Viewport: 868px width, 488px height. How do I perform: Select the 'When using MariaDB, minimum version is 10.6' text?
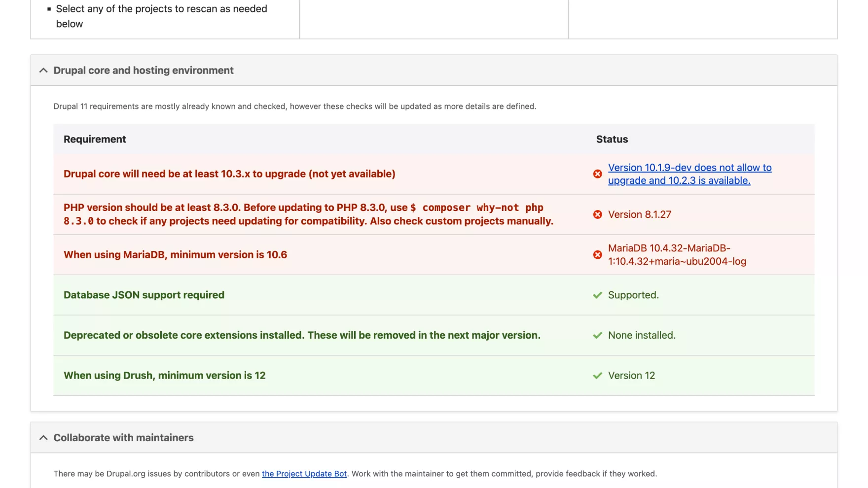(x=175, y=255)
